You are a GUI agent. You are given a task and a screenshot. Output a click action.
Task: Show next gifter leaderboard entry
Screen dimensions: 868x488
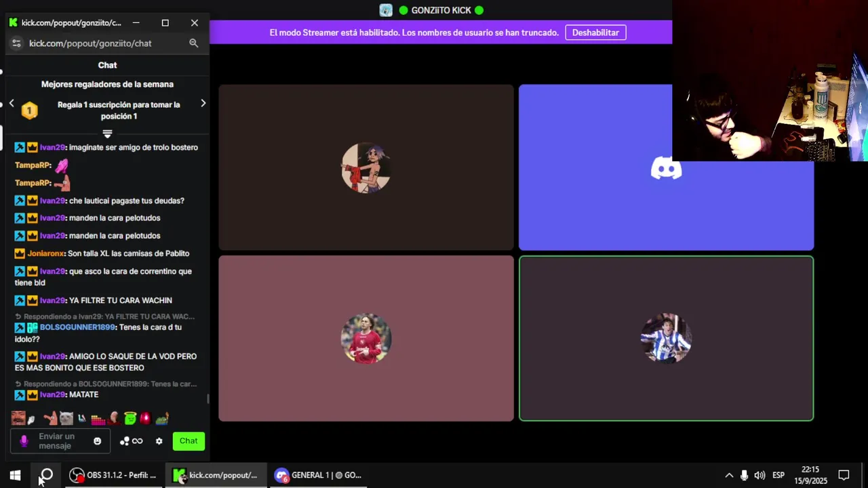point(203,104)
